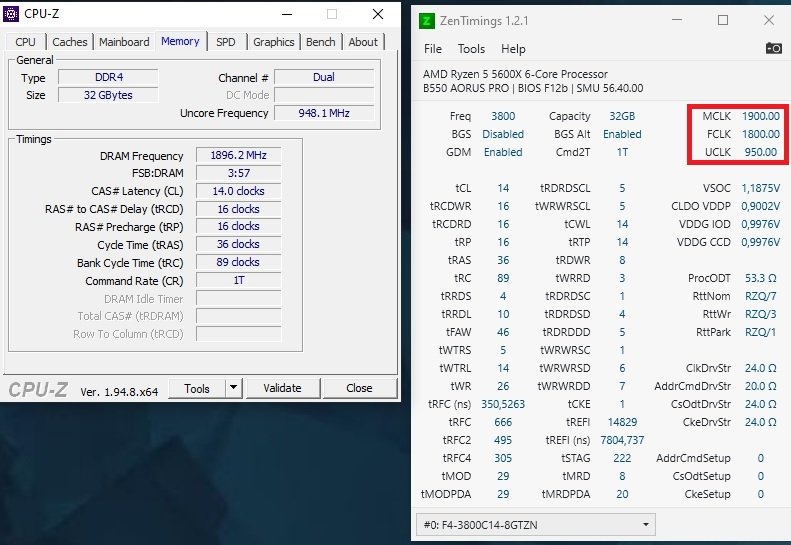Close the ZenTimings window
The width and height of the screenshot is (791, 545).
[x=769, y=20]
